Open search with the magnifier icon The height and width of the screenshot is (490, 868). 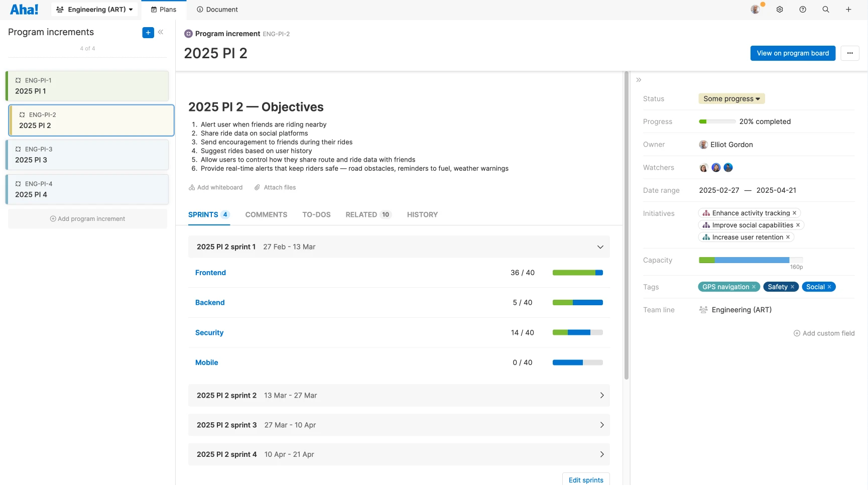point(825,9)
